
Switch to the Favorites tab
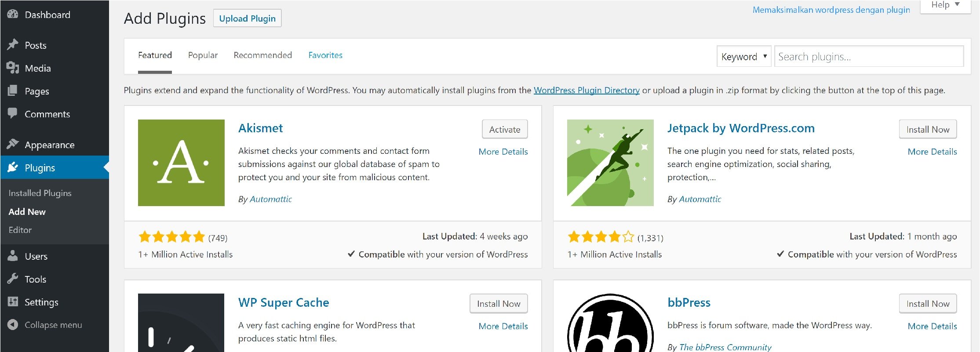pyautogui.click(x=325, y=55)
